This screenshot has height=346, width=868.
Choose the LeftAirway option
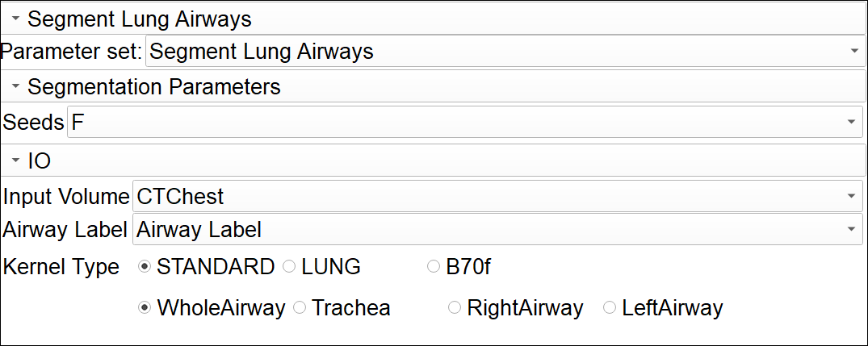pyautogui.click(x=610, y=307)
